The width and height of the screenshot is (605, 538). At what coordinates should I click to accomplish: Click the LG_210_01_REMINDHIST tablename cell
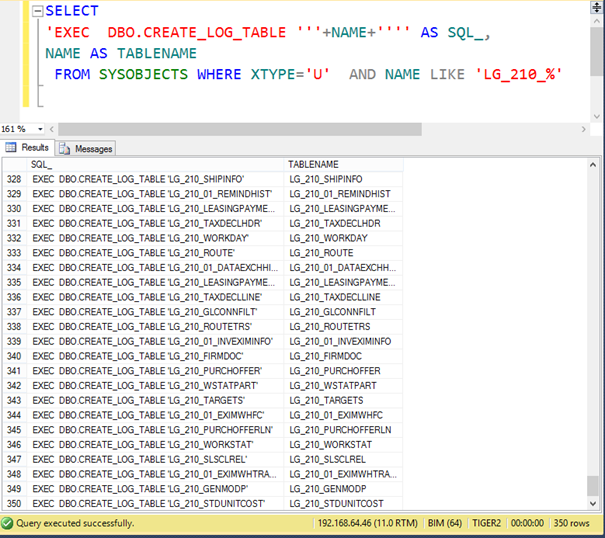[x=343, y=194]
